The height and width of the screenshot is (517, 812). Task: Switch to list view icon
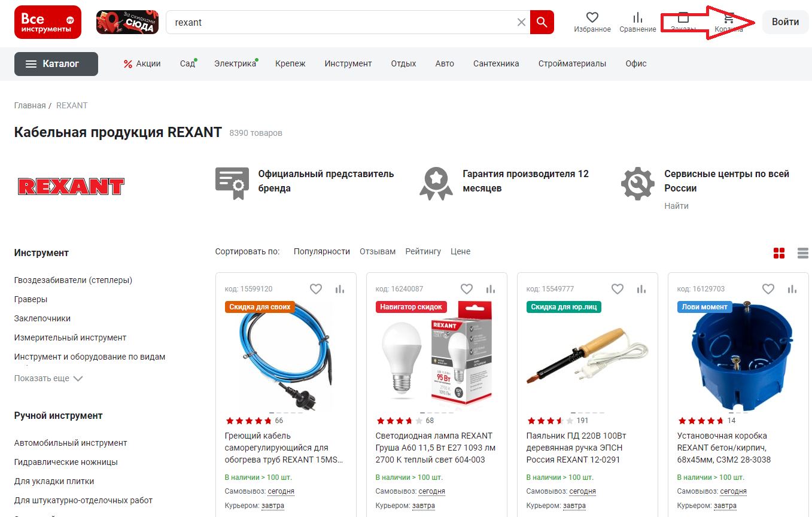[803, 253]
